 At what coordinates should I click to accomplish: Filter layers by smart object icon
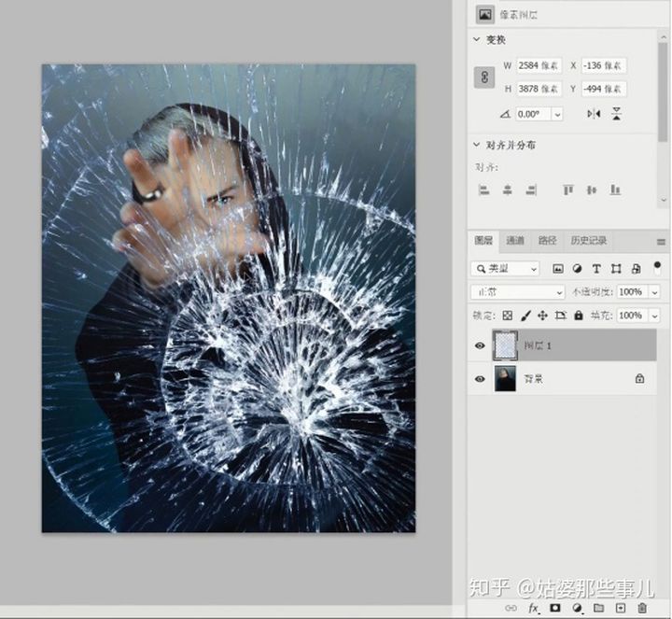636,269
